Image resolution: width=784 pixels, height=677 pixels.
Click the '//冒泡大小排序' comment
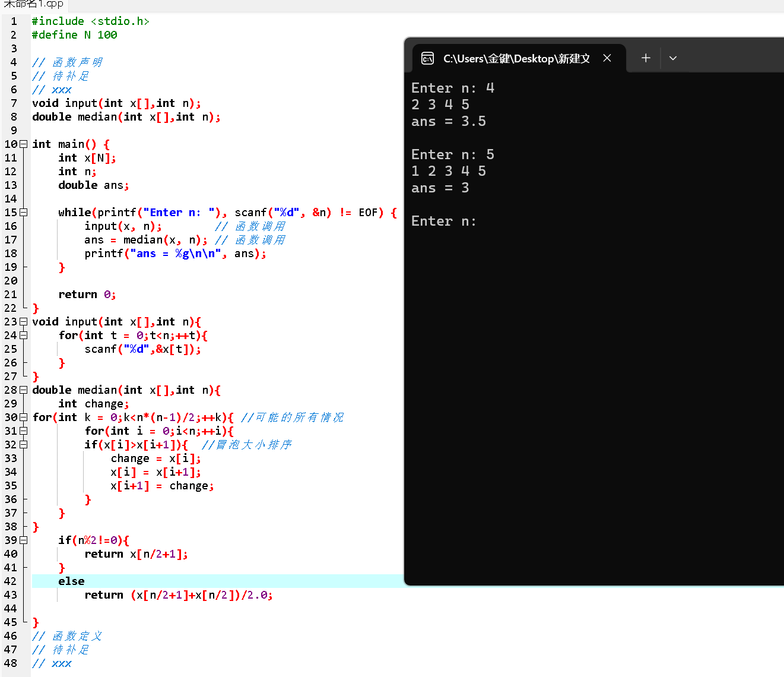point(247,445)
